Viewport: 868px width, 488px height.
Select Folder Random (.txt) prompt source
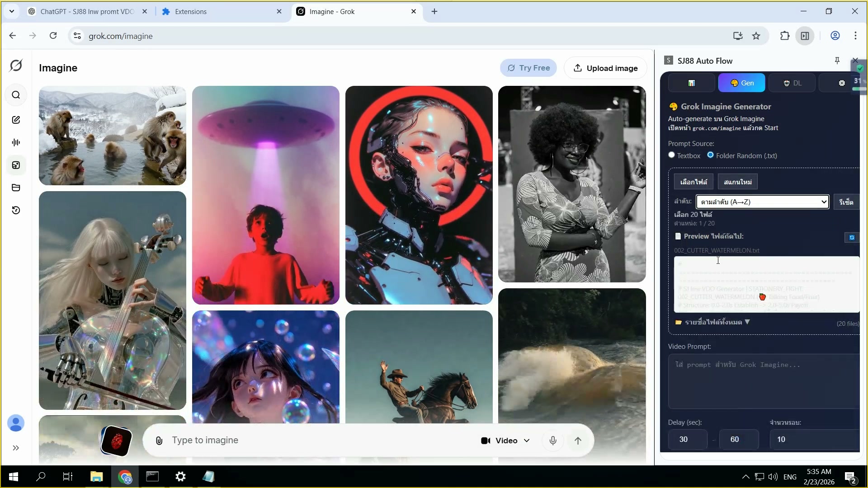coord(711,155)
